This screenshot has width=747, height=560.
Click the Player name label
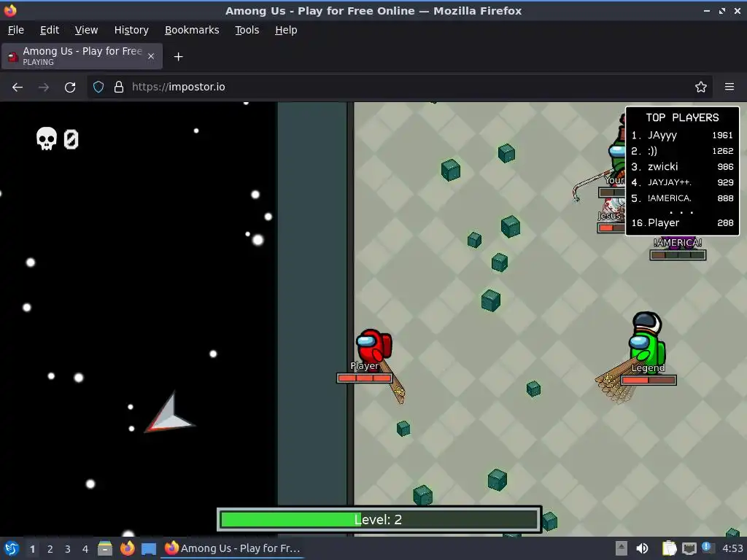pos(365,366)
